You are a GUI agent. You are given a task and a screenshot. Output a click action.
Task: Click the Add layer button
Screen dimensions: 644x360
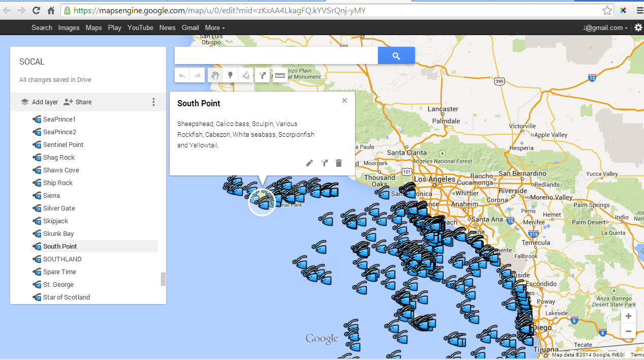tap(40, 102)
